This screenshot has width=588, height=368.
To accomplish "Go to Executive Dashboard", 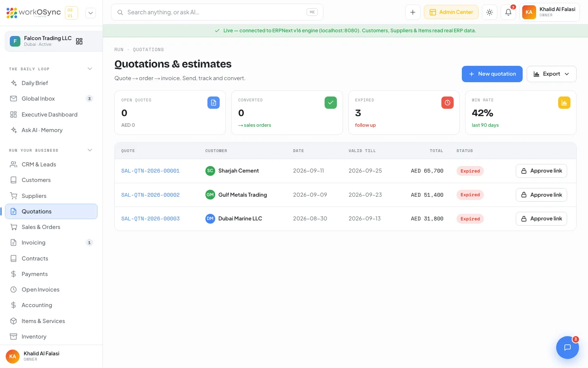I will pos(51,114).
